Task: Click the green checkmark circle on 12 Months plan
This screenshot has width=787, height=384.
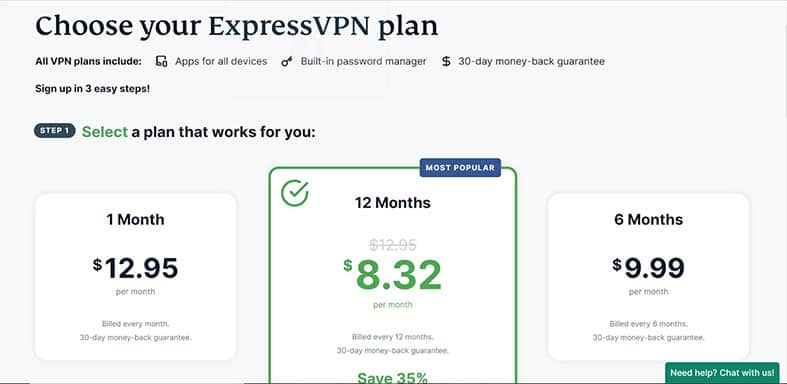Action: pos(295,193)
